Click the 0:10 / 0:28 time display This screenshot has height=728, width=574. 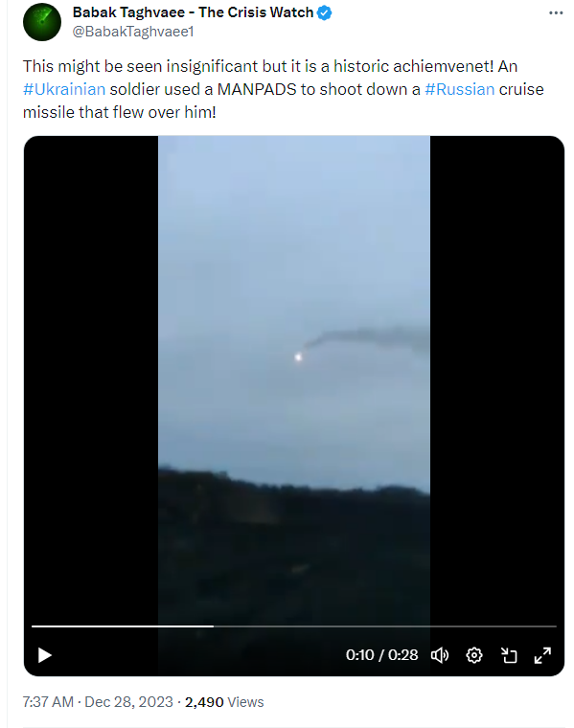pos(381,655)
